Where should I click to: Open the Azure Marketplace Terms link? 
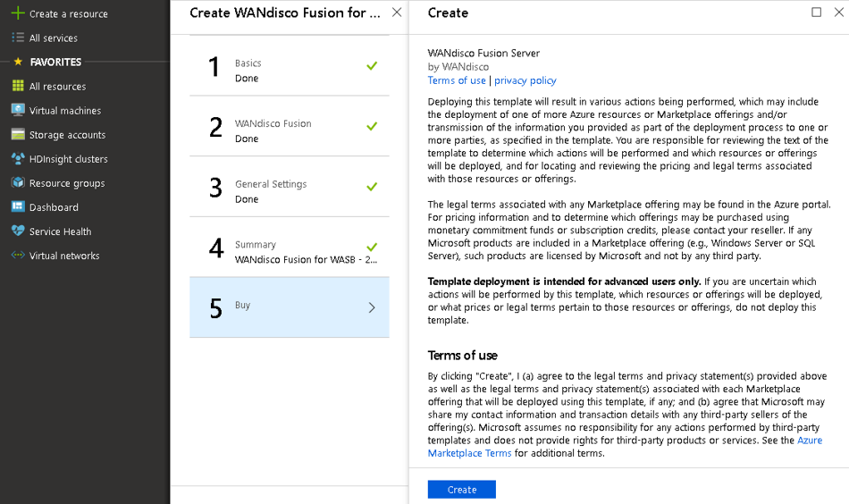tap(625, 447)
